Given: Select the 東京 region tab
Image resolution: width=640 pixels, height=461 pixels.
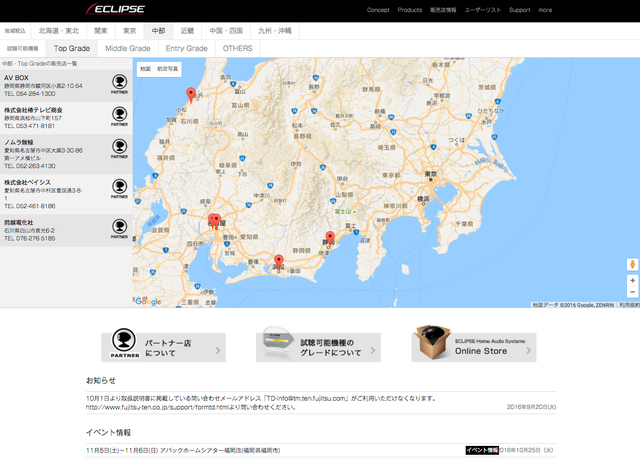Looking at the screenshot, I should tap(129, 31).
